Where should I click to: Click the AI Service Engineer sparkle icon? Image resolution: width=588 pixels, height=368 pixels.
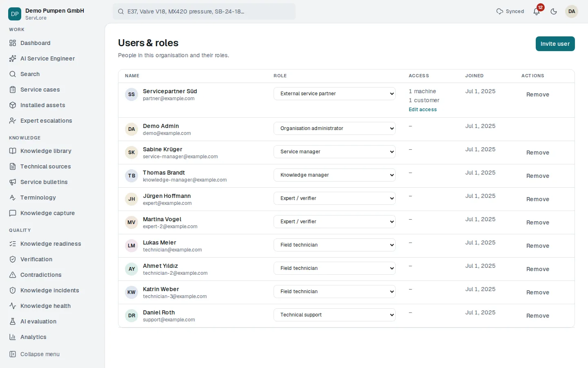13,58
